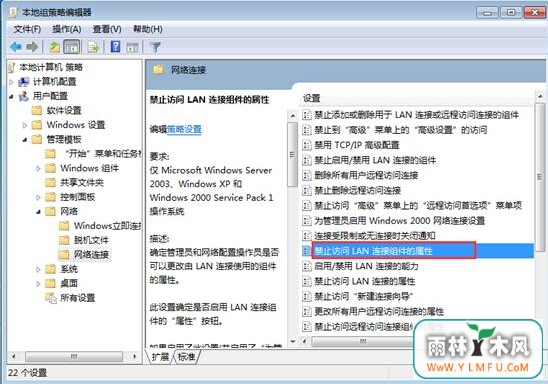This screenshot has width=548, height=384.
Task: Open the Help toolbar icon
Action: (x=115, y=47)
